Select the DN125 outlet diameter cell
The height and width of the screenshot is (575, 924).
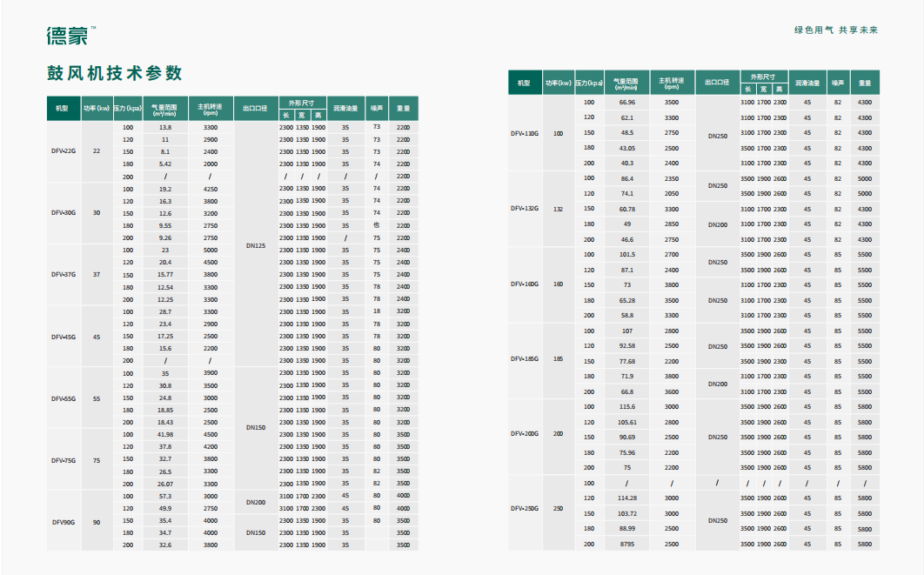click(x=256, y=245)
